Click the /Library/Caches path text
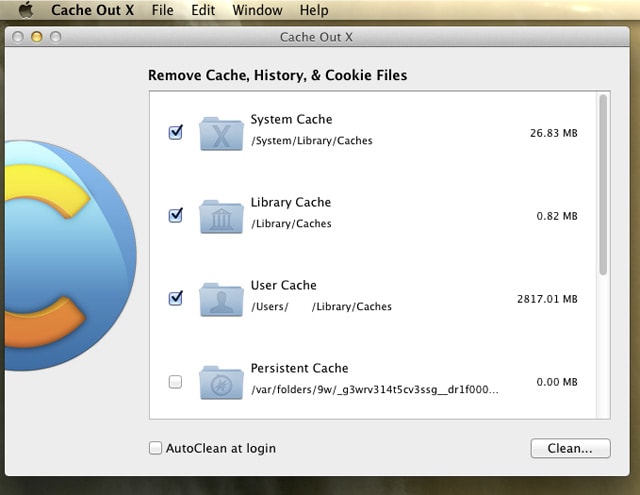The height and width of the screenshot is (495, 640). pyautogui.click(x=291, y=224)
